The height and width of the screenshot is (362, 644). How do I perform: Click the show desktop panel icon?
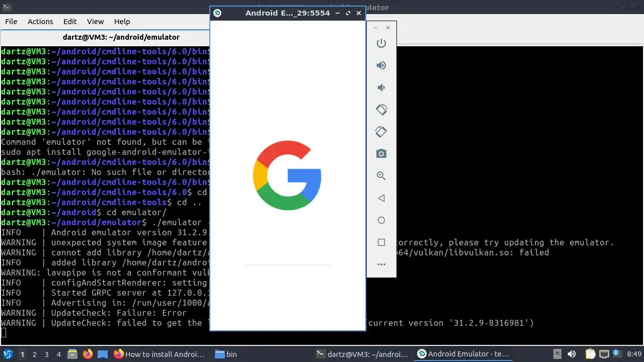click(x=103, y=354)
